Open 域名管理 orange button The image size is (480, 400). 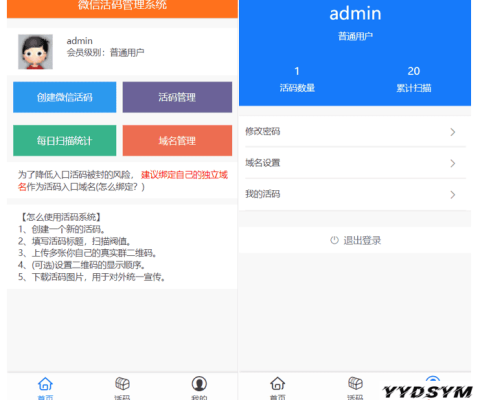177,140
